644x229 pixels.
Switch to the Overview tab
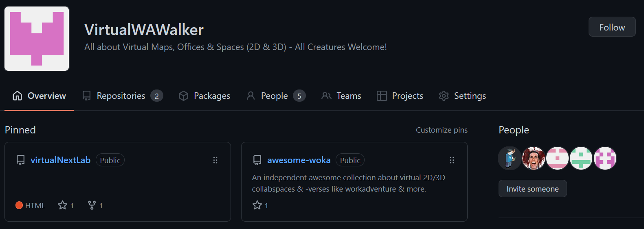39,96
